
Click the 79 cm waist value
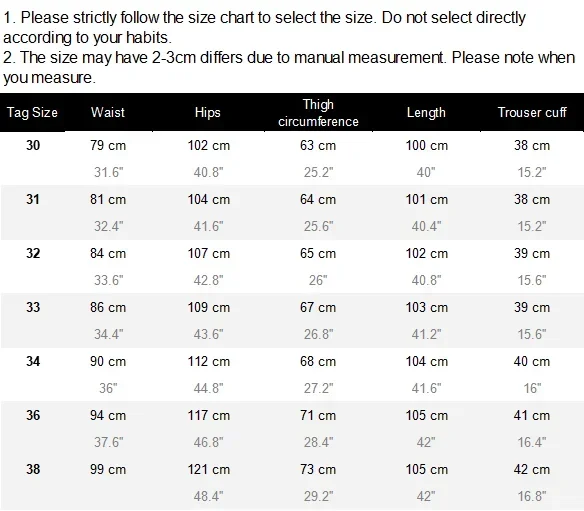(x=108, y=145)
